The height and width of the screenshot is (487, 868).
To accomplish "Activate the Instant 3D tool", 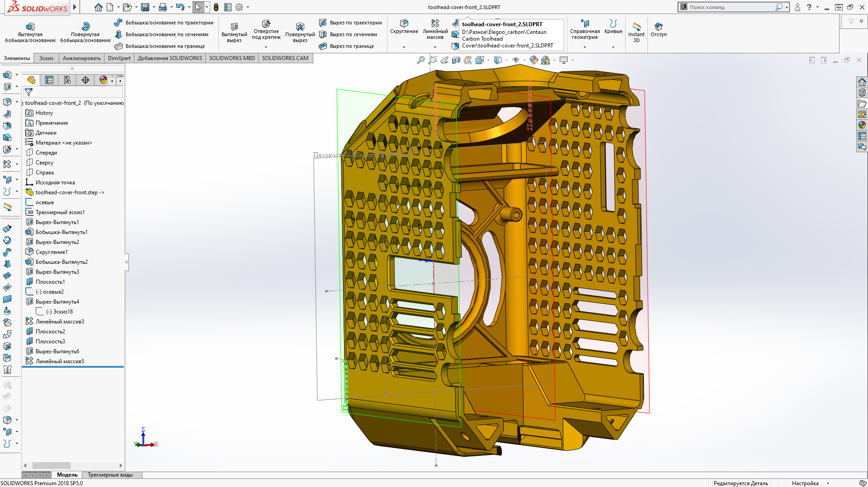I will click(637, 33).
